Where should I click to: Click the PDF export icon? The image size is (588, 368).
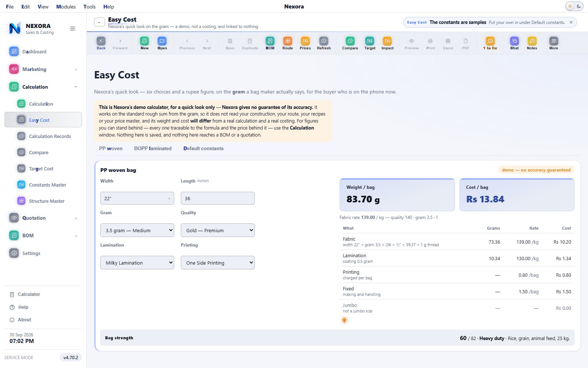(466, 43)
